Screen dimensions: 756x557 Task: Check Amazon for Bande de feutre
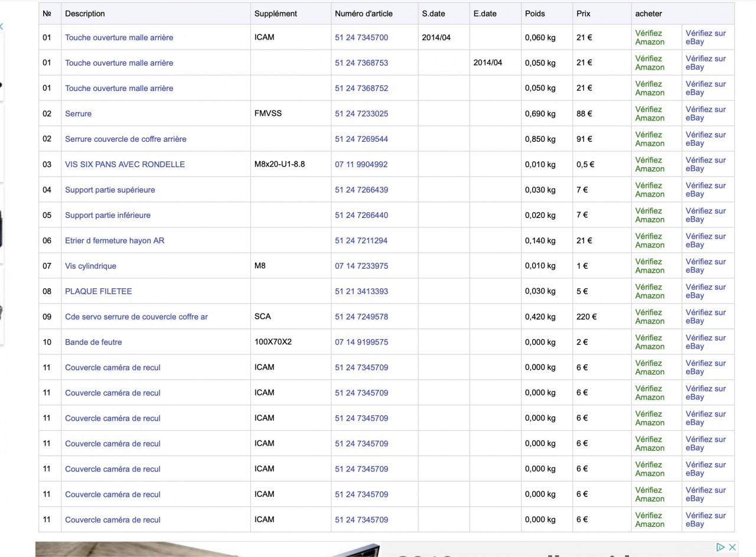pyautogui.click(x=650, y=342)
